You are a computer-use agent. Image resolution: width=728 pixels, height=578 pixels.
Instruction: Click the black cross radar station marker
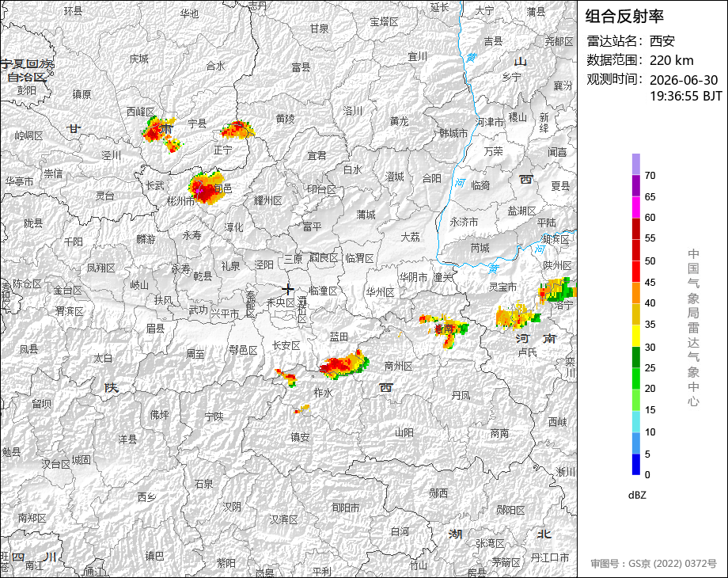288,290
